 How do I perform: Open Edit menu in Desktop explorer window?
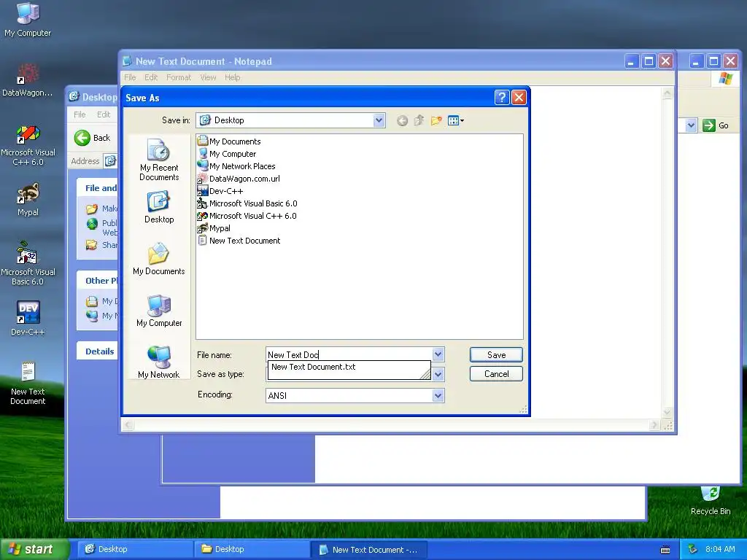(x=104, y=114)
